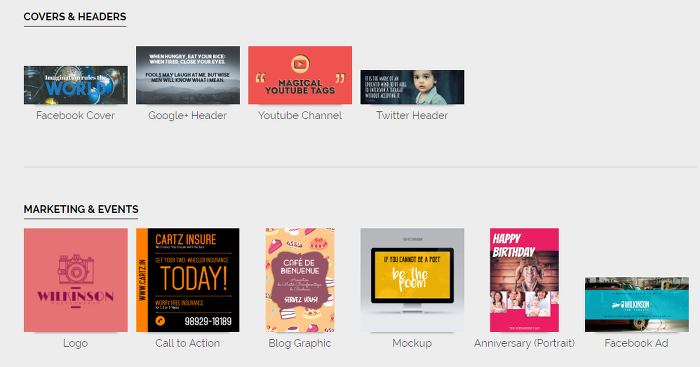Select the Happy Birthday Anniversary thumbnail
Viewport: 700px width, 367px height.
[x=524, y=280]
